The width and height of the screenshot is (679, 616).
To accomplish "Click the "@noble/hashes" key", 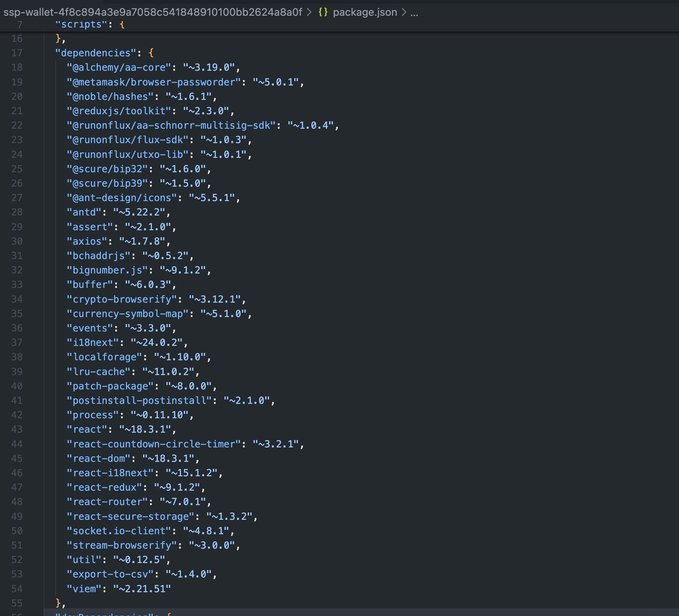I will [111, 96].
